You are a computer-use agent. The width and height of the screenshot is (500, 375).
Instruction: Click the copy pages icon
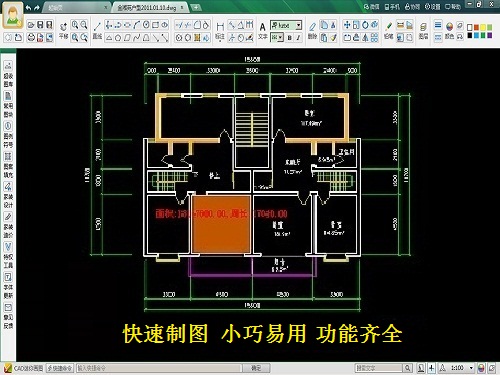324,25
